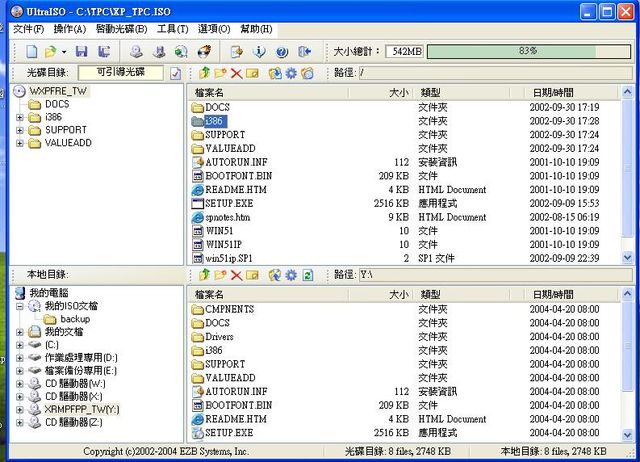
Task: Sort local pane by 大小 column
Action: 381,295
